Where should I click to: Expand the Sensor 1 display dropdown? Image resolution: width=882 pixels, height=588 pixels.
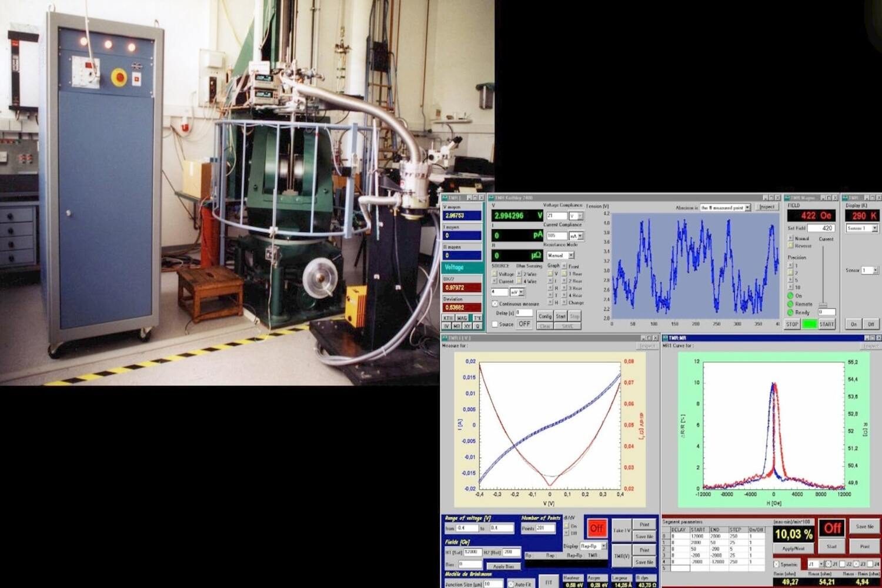862,228
